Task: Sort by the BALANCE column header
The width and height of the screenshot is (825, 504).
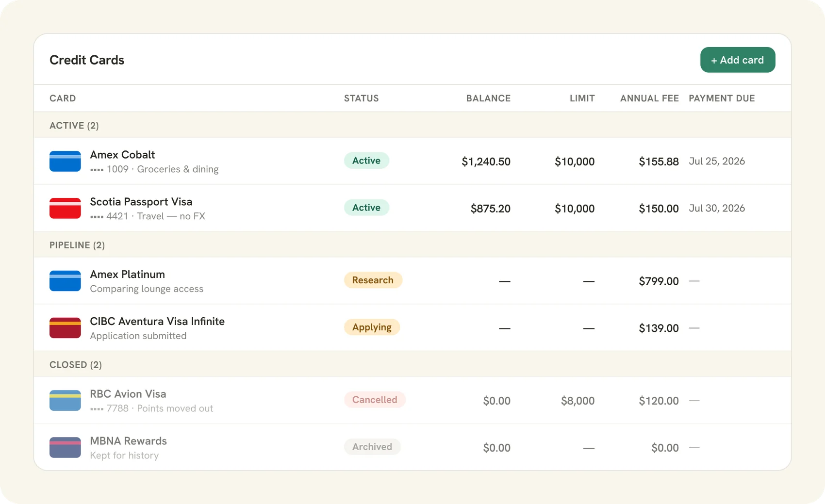Action: 488,98
